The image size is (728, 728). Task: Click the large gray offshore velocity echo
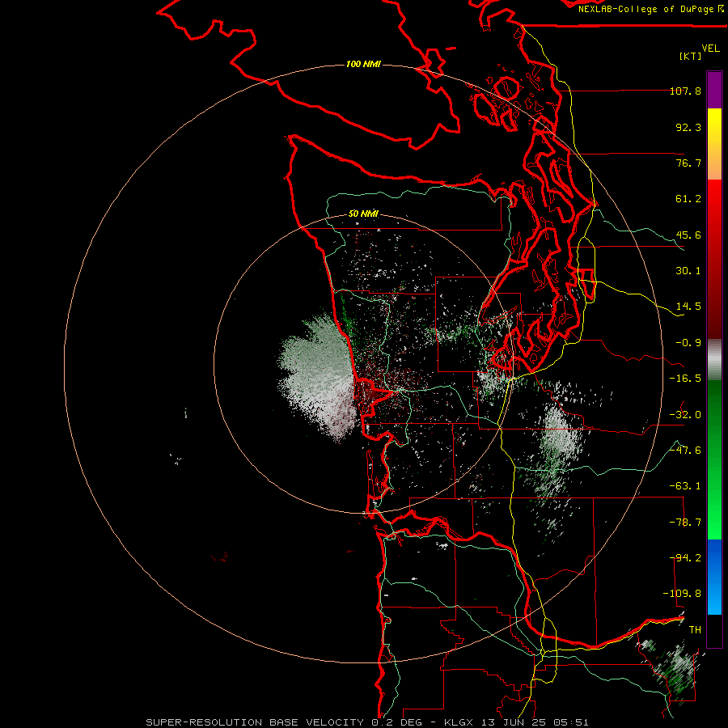pos(318,376)
